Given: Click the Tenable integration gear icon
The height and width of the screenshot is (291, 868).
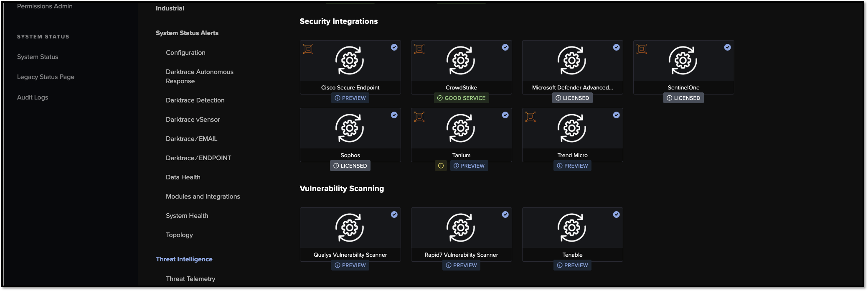Looking at the screenshot, I should point(572,228).
